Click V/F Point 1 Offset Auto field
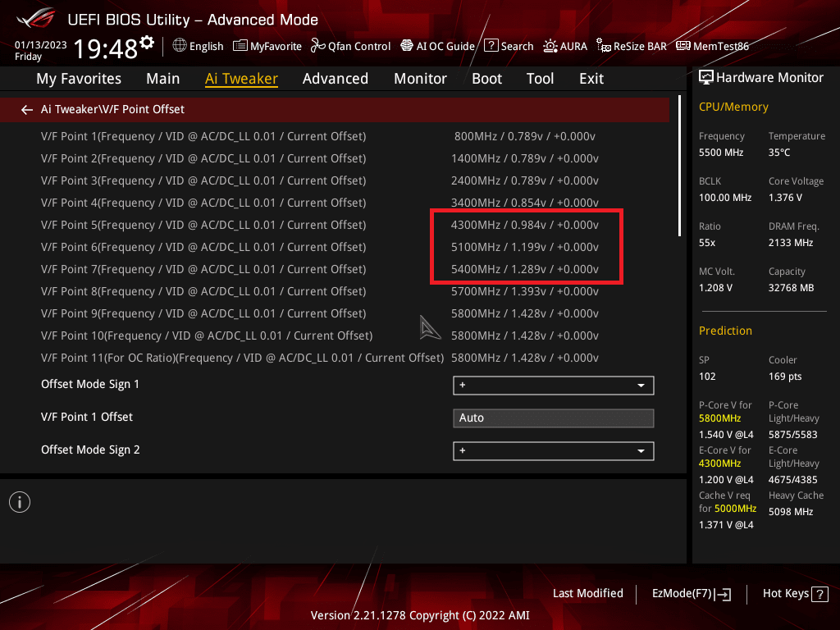The image size is (840, 630). 554,418
